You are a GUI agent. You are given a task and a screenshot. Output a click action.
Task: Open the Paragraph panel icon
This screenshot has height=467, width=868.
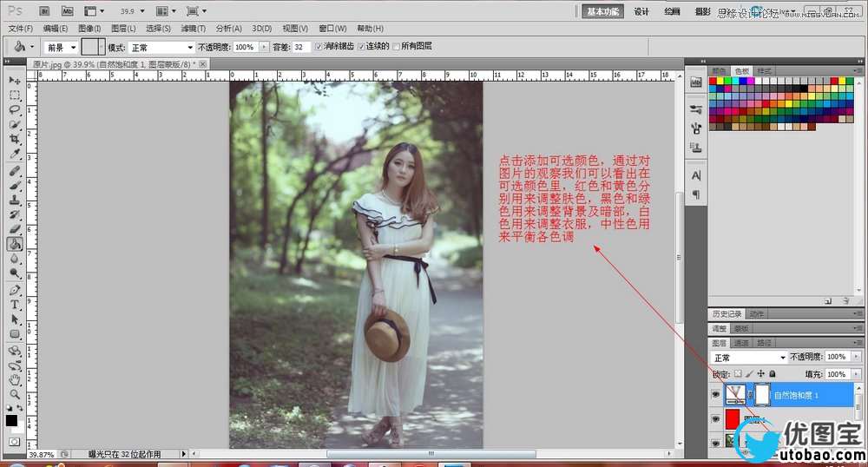click(x=696, y=194)
